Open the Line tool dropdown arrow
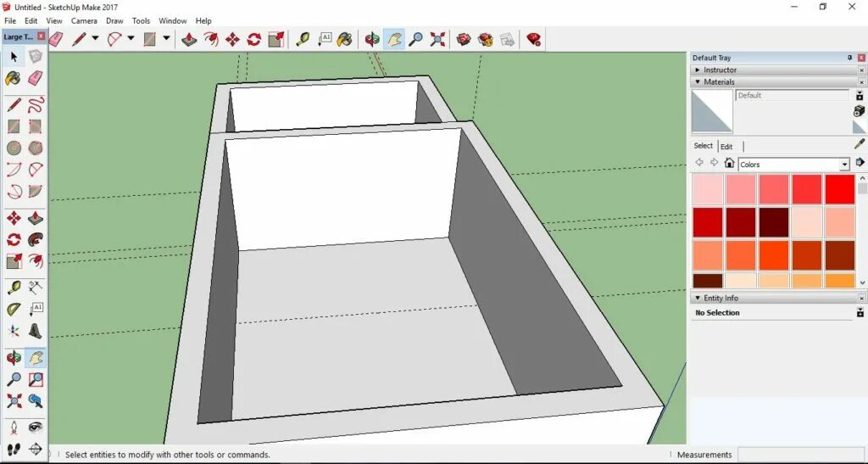The width and height of the screenshot is (868, 464). [95, 38]
